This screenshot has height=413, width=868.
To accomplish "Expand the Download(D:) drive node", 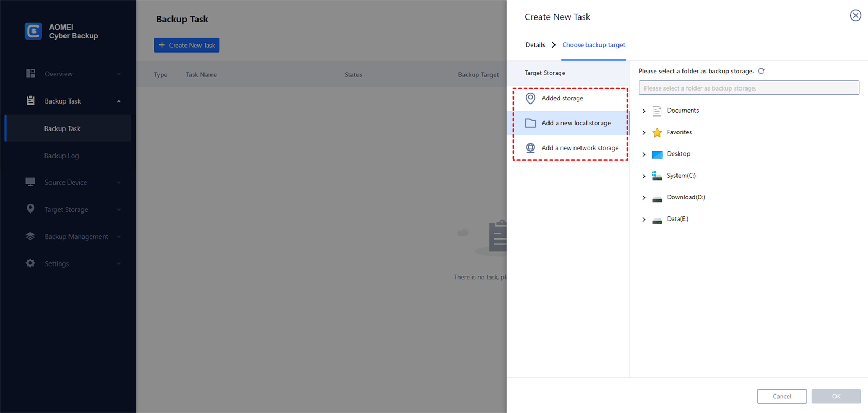I will click(644, 198).
